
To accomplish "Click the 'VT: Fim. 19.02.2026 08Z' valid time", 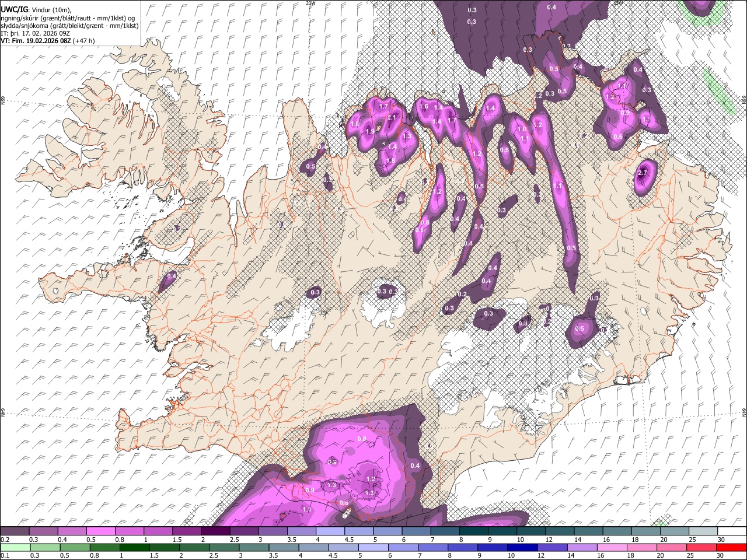I will pyautogui.click(x=36, y=41).
